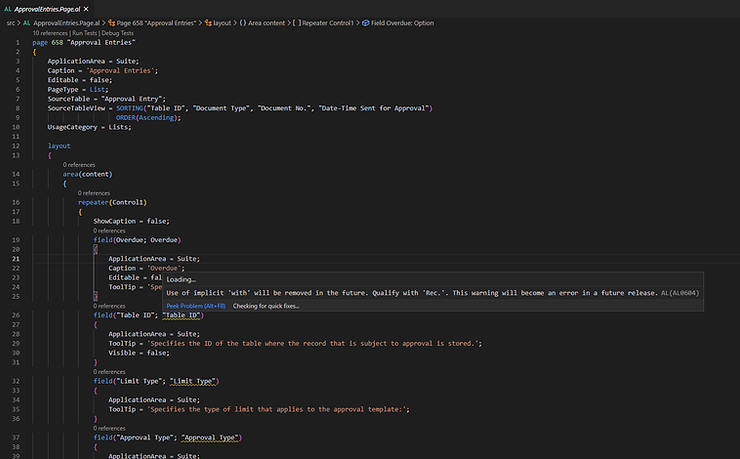Image resolution: width=740 pixels, height=459 pixels.
Task: Click the Area content braces icon
Action: [x=243, y=21]
